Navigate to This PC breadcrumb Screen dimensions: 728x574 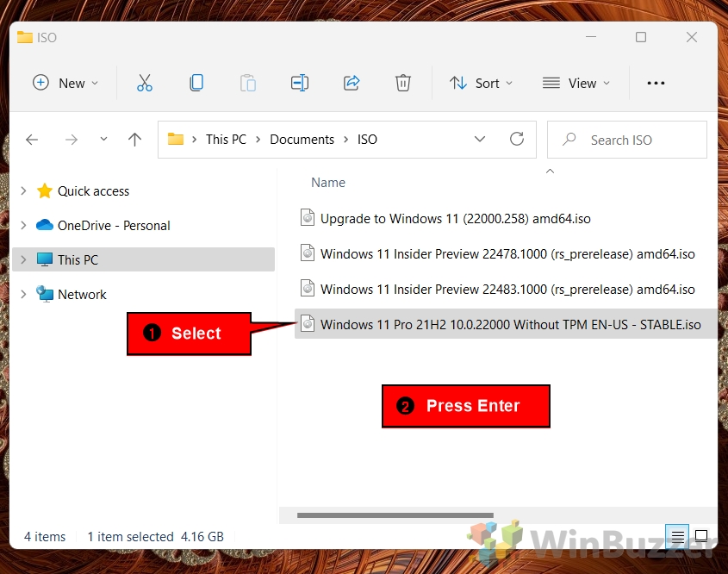(x=226, y=140)
